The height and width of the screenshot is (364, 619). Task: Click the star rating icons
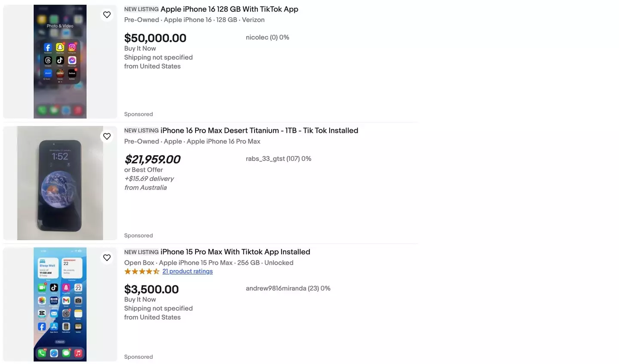[x=142, y=271]
